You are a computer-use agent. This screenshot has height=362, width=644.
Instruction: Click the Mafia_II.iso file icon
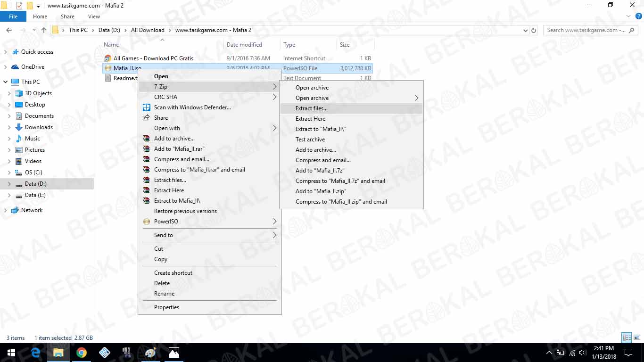tap(108, 68)
